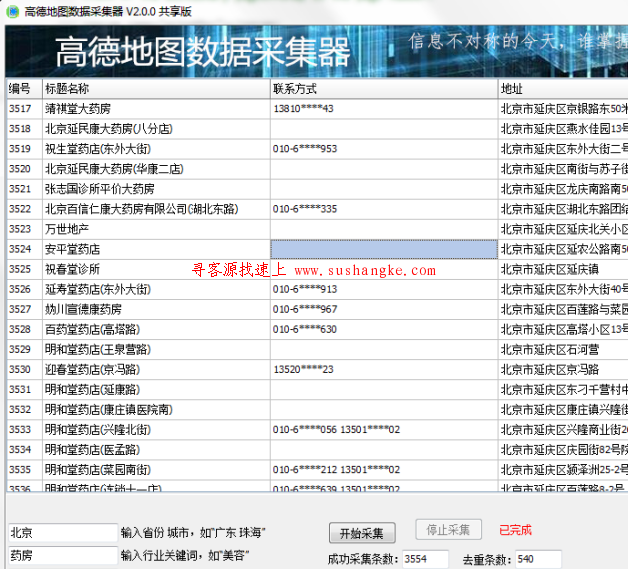Select row 祝生堂药店(东外大街)
628x569 pixels.
coord(317,149)
